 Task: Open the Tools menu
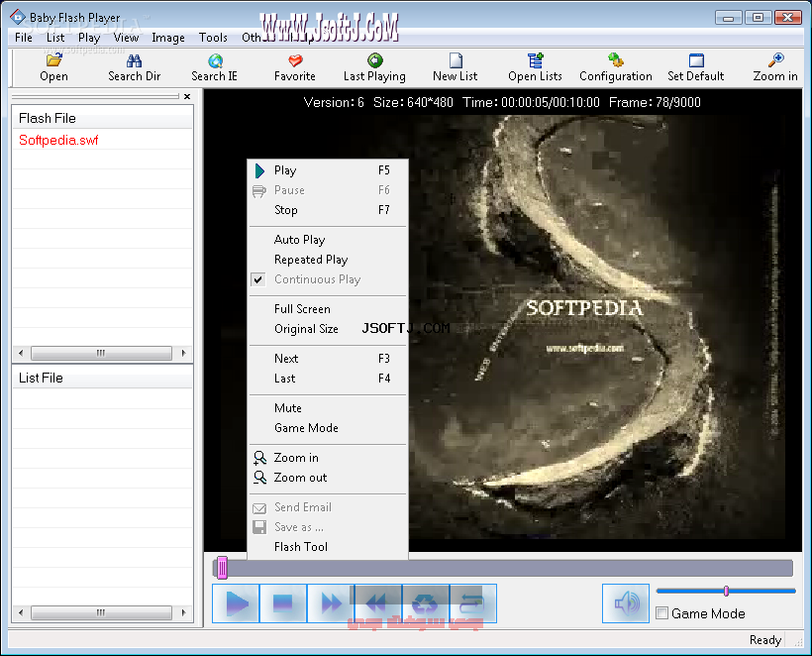tap(213, 38)
